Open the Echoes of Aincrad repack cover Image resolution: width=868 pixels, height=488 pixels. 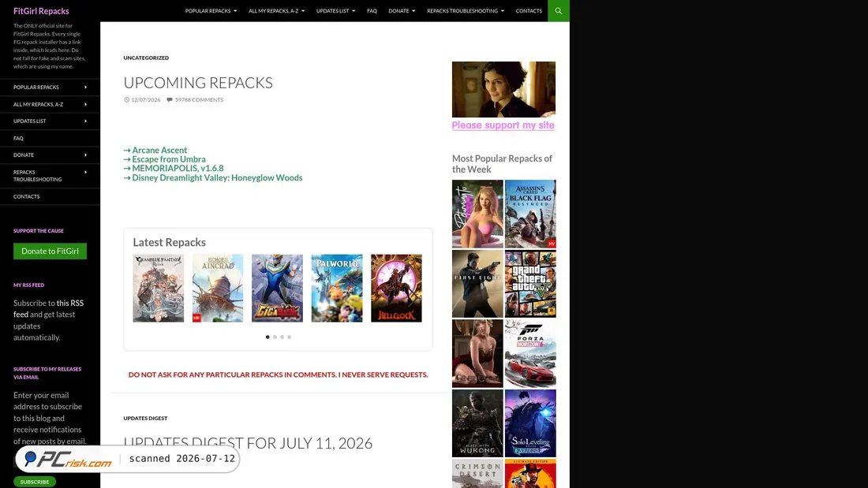click(218, 288)
